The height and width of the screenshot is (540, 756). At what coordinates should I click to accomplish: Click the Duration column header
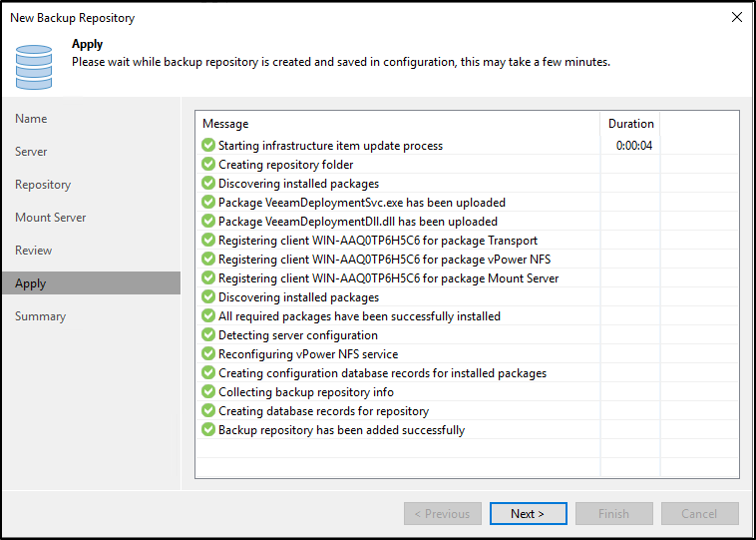(x=630, y=124)
